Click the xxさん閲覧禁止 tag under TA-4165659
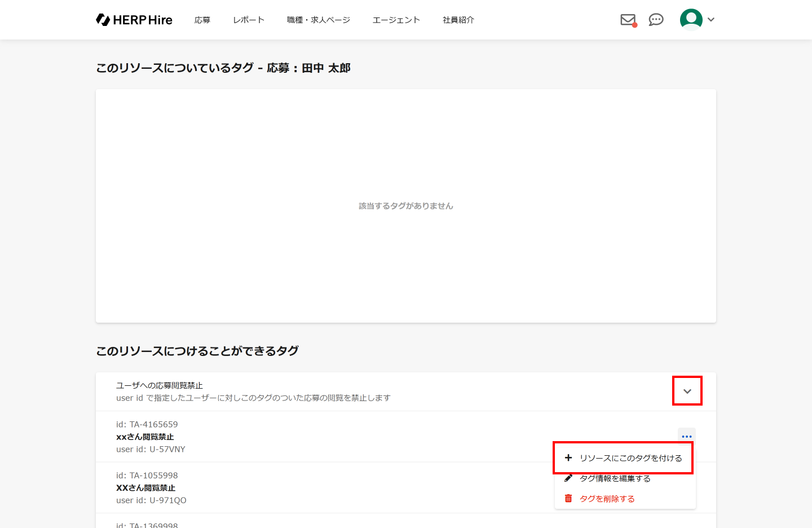Screen dimensions: 812x528 coord(145,437)
